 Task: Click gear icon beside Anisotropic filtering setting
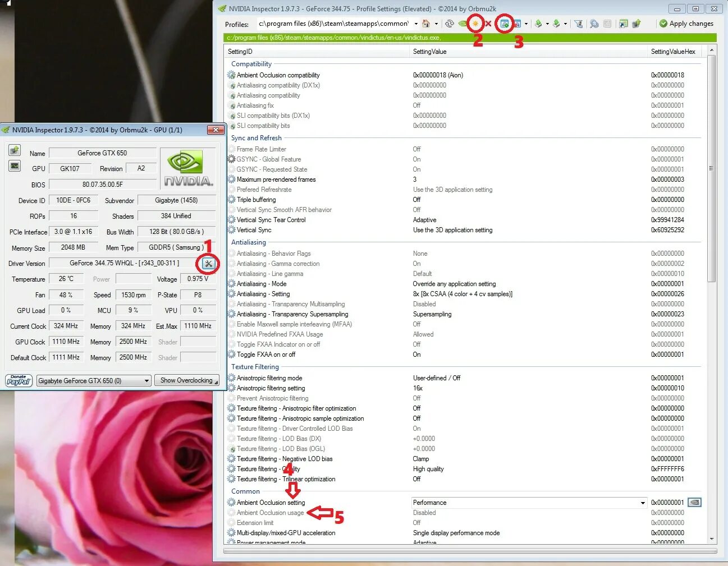click(231, 388)
